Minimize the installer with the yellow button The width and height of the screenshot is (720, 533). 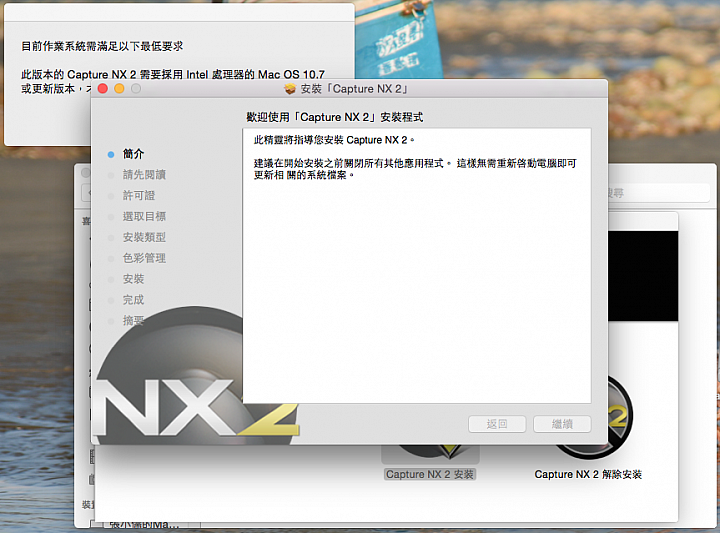tap(119, 89)
